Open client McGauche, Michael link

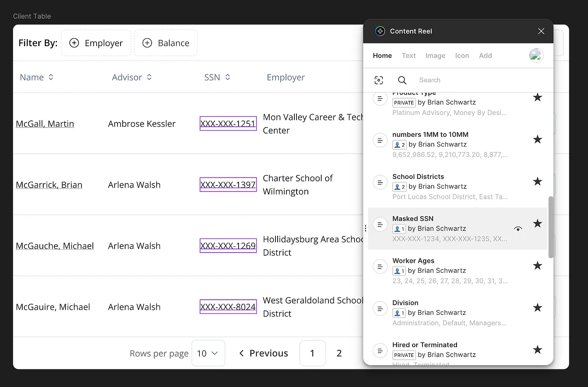55,246
